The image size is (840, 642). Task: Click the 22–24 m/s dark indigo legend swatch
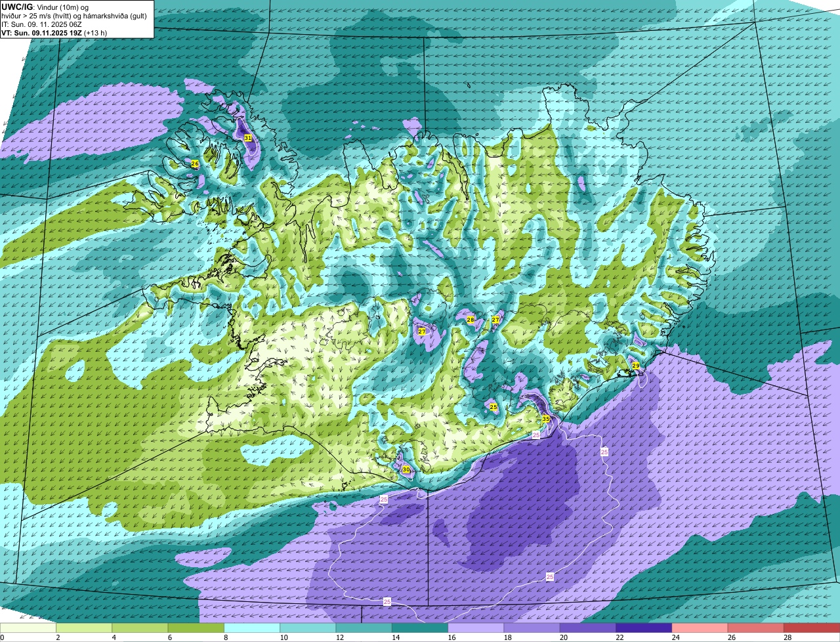644,628
